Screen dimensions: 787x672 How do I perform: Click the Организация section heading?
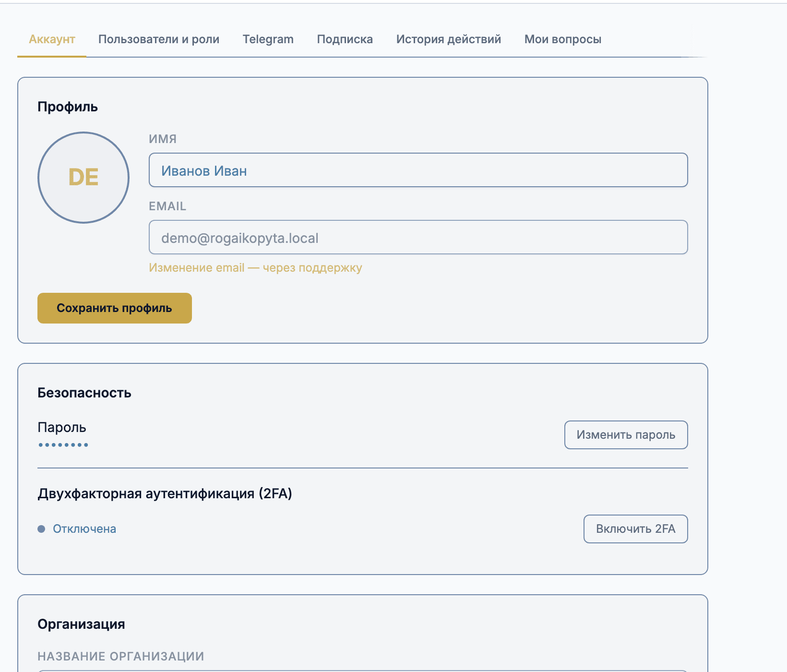[x=81, y=624]
